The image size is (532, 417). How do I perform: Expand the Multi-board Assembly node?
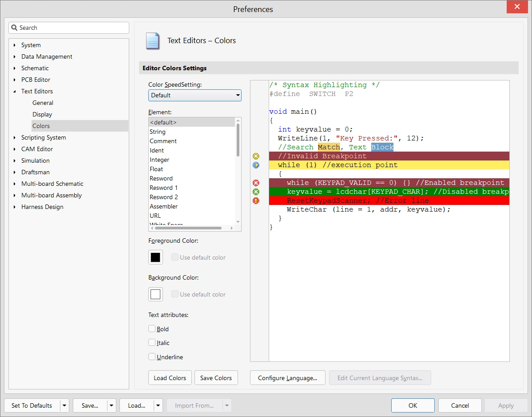(x=14, y=195)
